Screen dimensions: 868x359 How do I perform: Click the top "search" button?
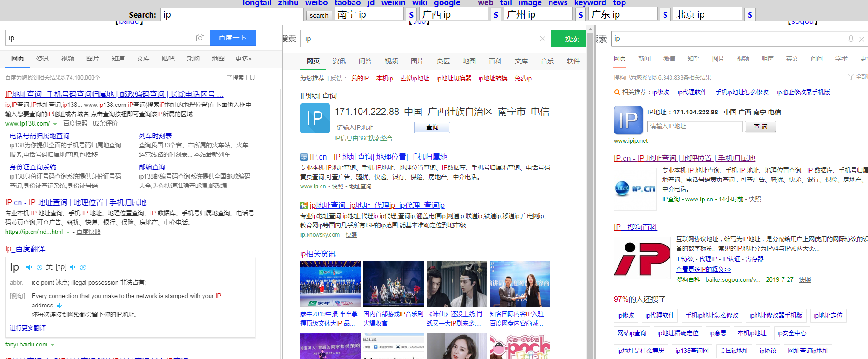coord(319,15)
